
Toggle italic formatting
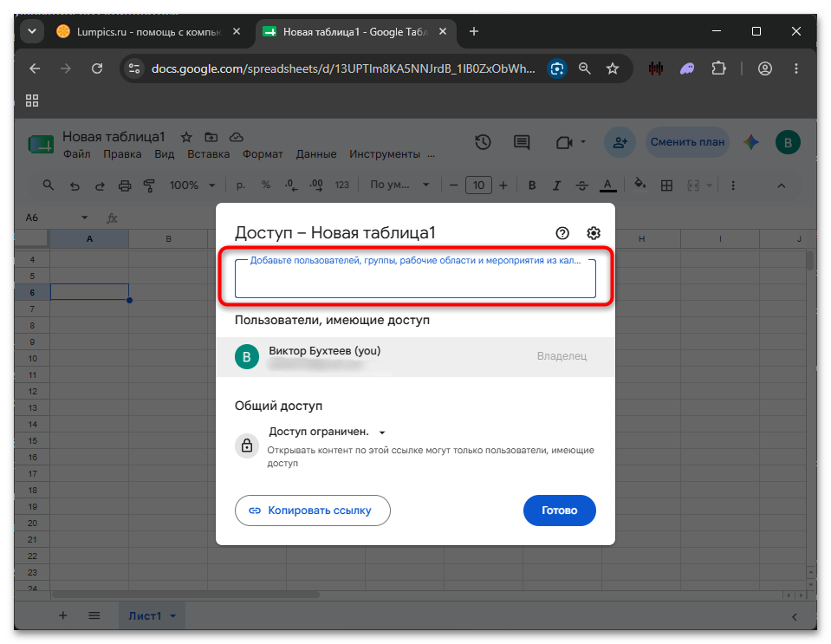[556, 185]
